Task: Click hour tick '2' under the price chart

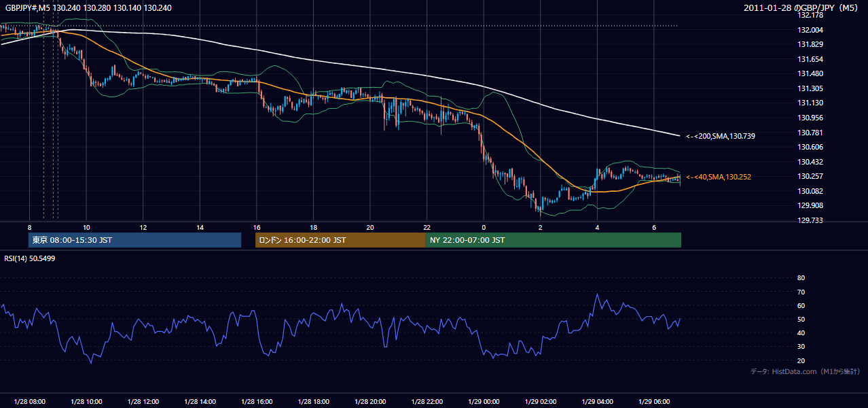Action: (x=540, y=227)
